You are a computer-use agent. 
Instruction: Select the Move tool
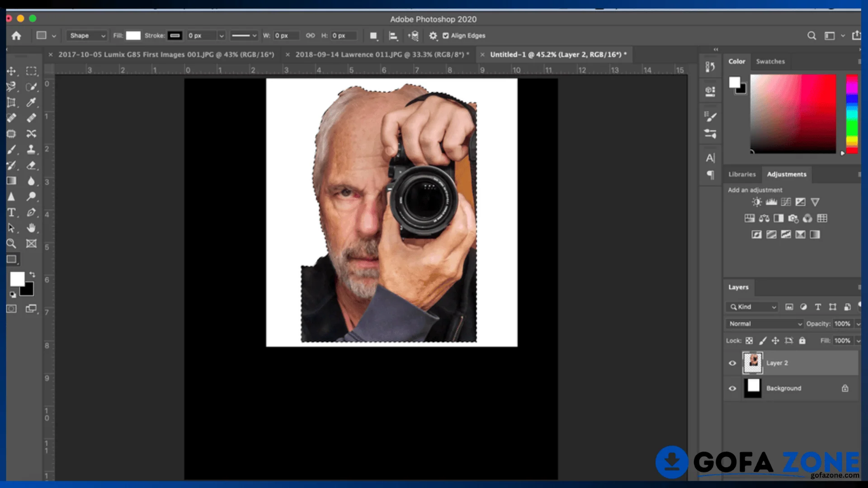11,71
